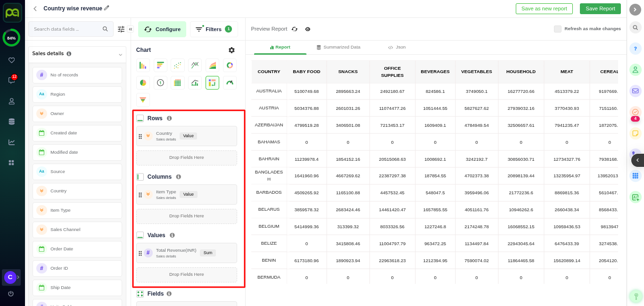
Task: Open the Json tab
Action: 396,47
